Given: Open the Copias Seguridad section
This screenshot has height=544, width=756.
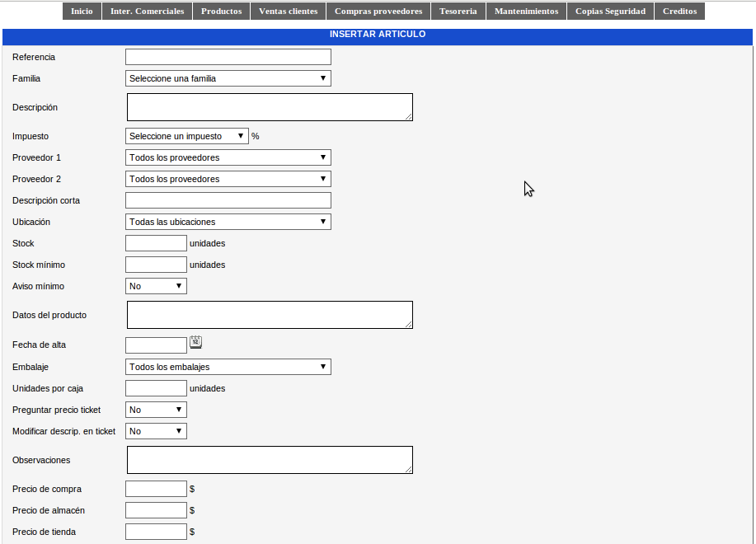Looking at the screenshot, I should click(x=610, y=11).
